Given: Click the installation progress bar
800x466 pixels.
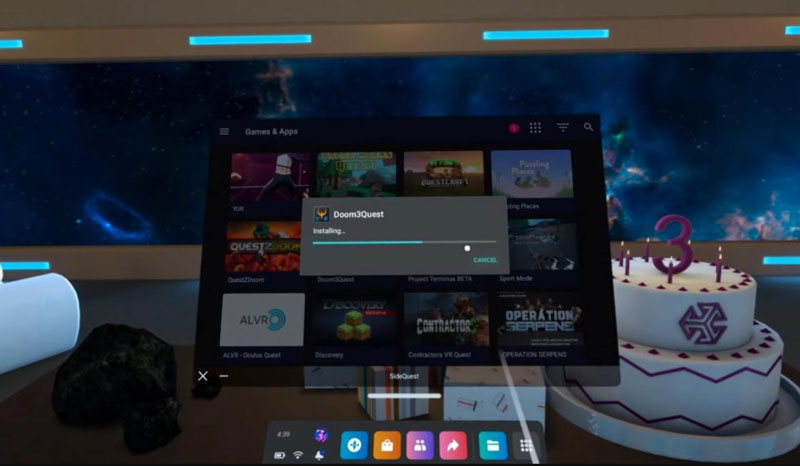Looking at the screenshot, I should tap(404, 242).
